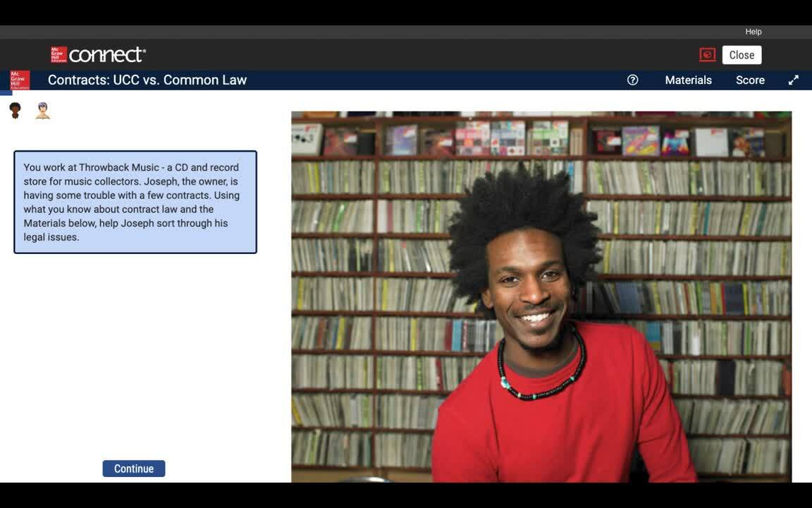This screenshot has height=508, width=812.
Task: Click the McGraw Hill logo in title bar
Action: click(x=20, y=80)
